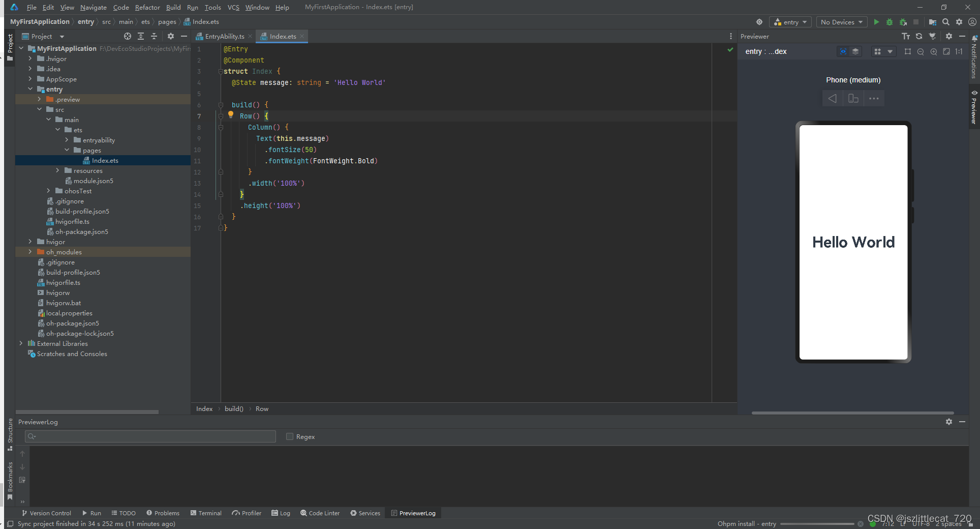
Task: Open the multi-profile dropdown in Previewer
Action: click(x=883, y=51)
